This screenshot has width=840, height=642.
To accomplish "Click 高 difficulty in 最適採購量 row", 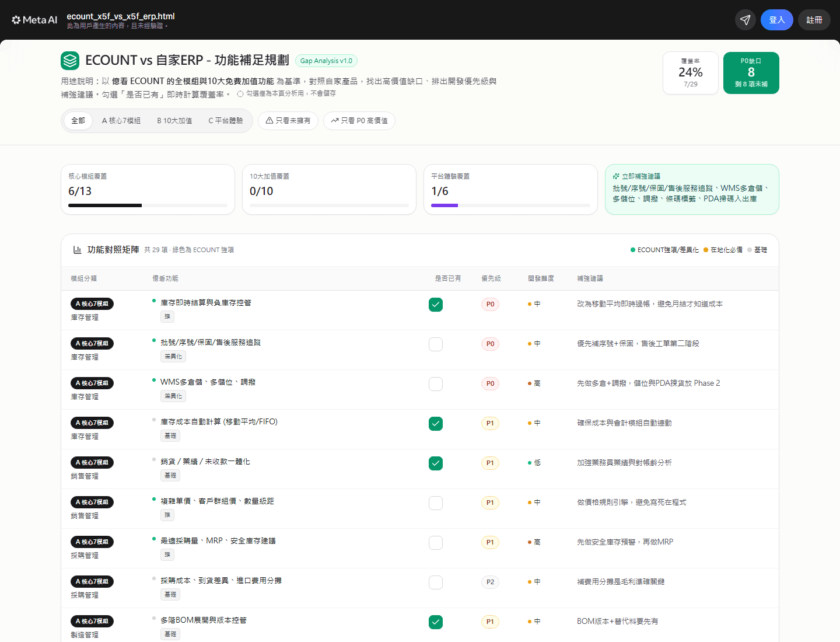I will [x=534, y=542].
